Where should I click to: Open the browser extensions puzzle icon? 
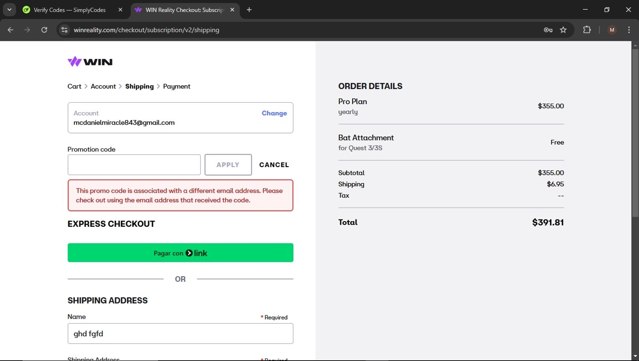[x=587, y=30]
